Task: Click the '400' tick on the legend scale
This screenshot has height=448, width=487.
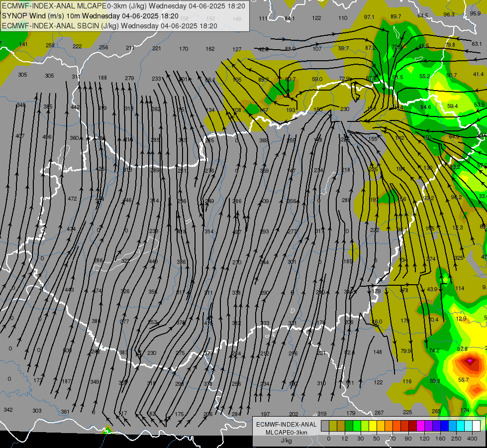Action: click(x=472, y=439)
